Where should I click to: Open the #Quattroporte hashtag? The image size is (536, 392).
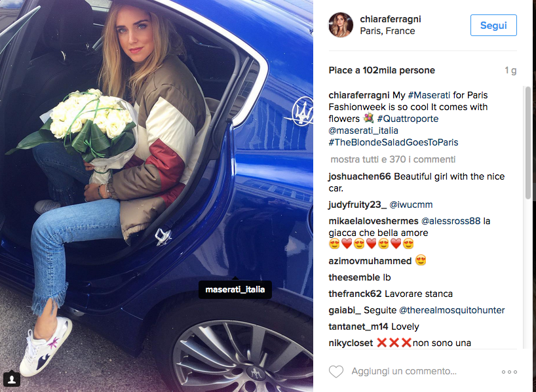coord(408,119)
